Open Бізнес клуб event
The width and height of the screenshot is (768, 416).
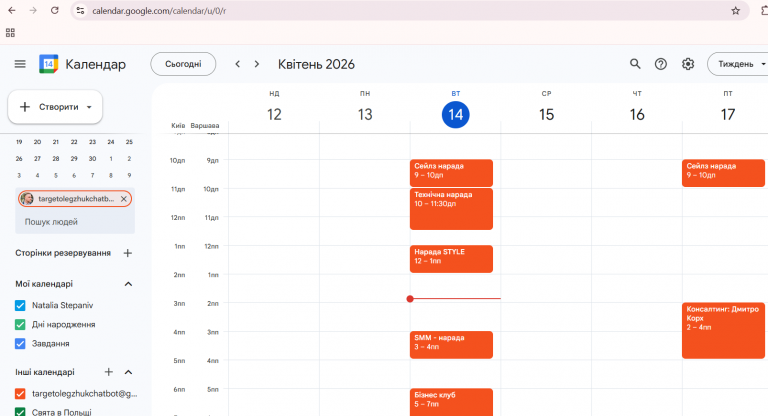pyautogui.click(x=451, y=402)
